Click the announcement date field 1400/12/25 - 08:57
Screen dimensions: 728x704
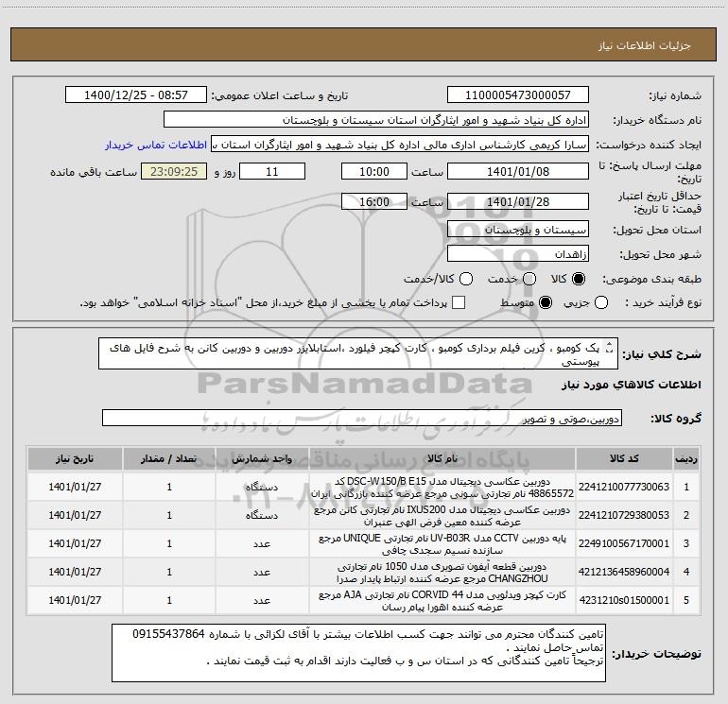tap(135, 95)
